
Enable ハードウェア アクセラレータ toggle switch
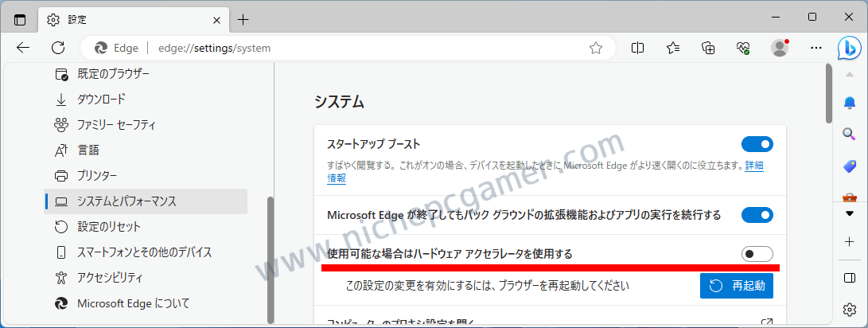click(757, 254)
